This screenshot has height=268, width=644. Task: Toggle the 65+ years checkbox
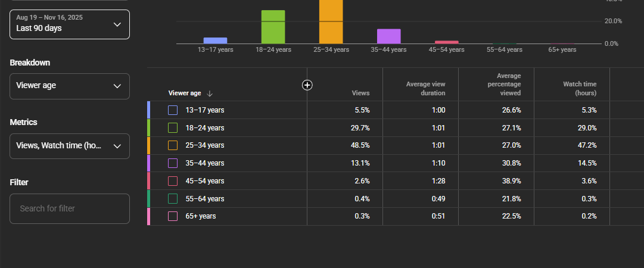click(173, 216)
